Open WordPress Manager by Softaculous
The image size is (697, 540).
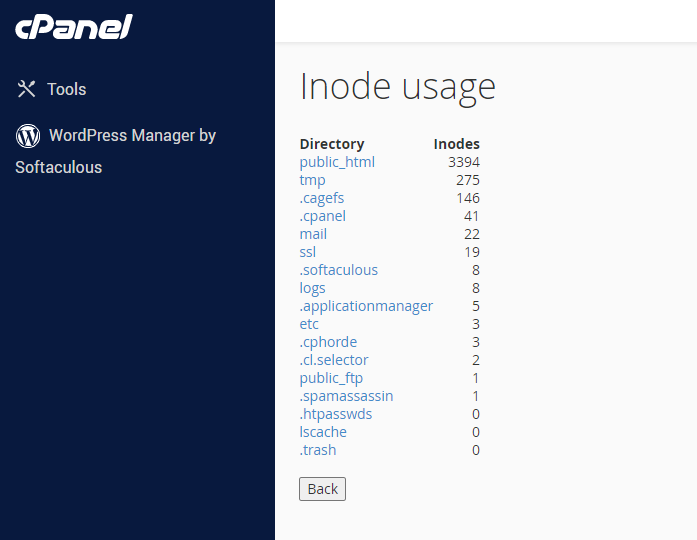click(132, 136)
